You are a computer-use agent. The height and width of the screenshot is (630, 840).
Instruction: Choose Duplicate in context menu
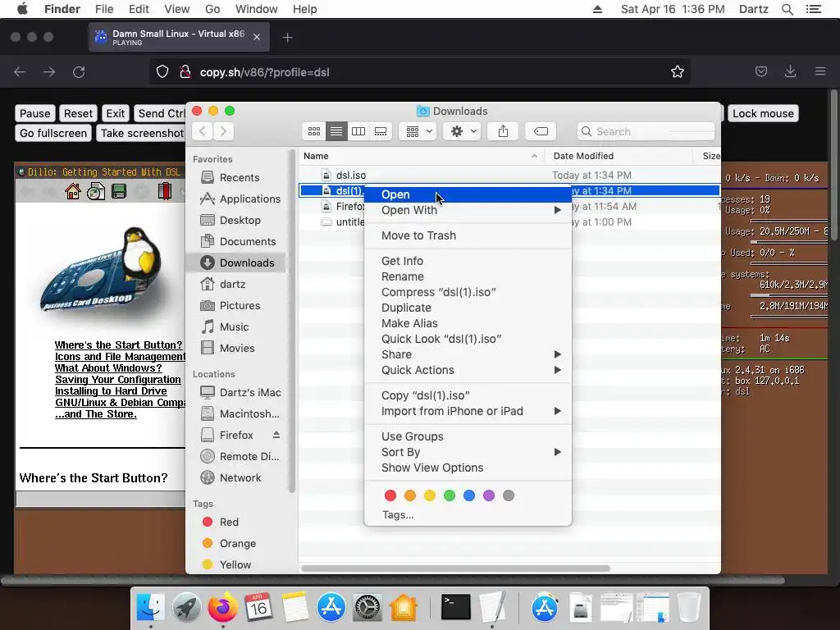click(x=468, y=308)
